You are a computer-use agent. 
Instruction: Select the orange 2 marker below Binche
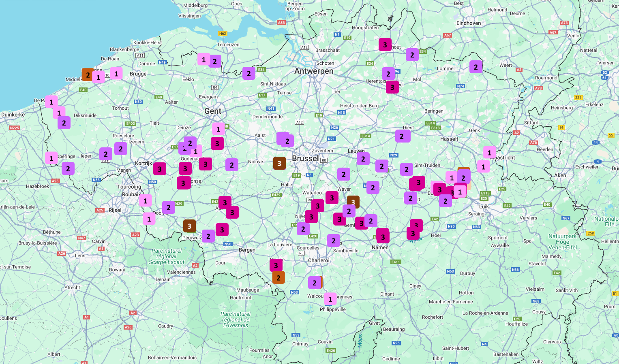coord(278,278)
